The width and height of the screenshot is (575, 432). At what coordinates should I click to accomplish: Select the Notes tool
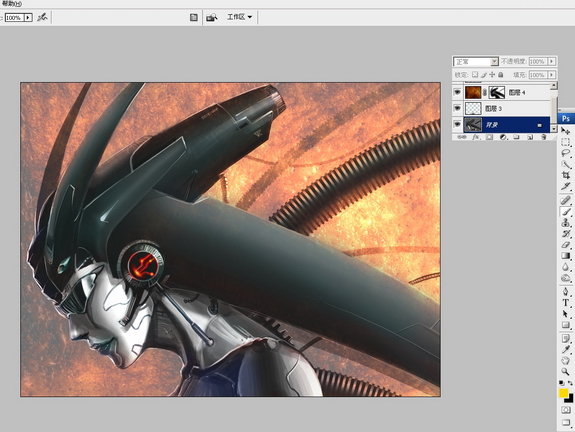pos(565,338)
